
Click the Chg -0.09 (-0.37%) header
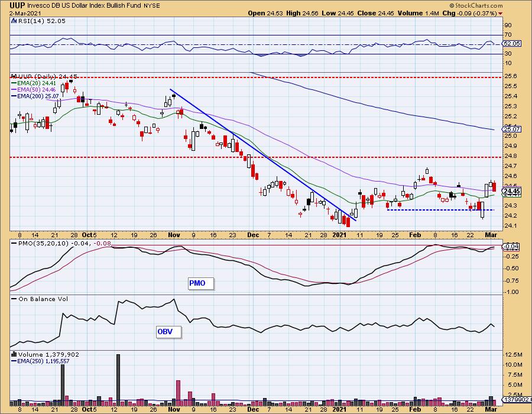coord(469,13)
